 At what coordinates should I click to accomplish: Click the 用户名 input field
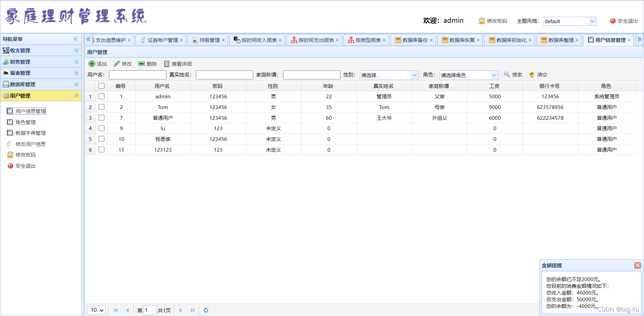point(138,75)
